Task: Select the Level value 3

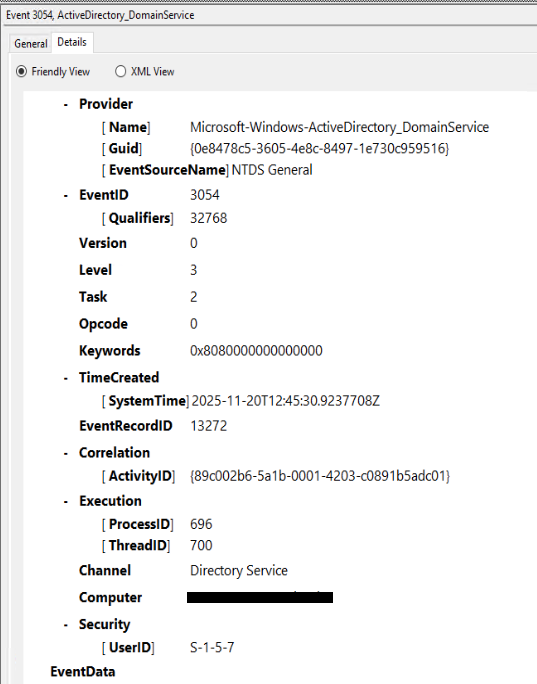Action: click(x=194, y=270)
